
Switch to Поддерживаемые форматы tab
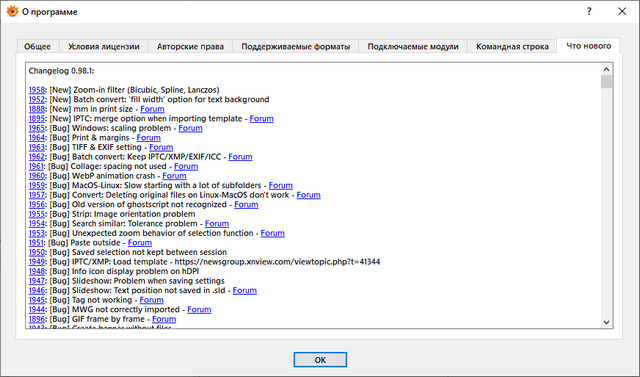tap(296, 47)
